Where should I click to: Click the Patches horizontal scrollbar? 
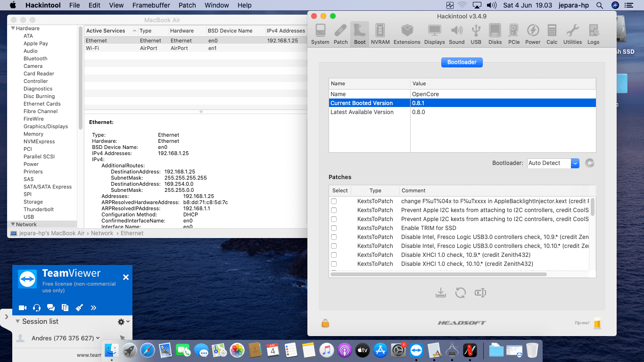click(x=438, y=274)
